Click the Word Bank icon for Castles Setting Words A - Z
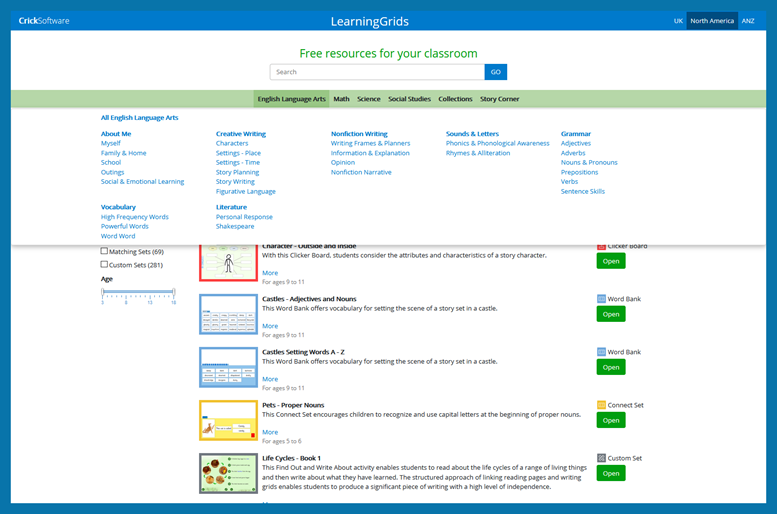Image resolution: width=777 pixels, height=514 pixels. pos(601,352)
